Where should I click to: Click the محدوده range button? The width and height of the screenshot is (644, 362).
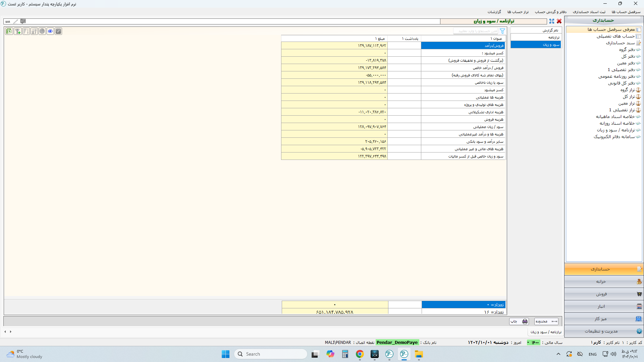(x=546, y=321)
